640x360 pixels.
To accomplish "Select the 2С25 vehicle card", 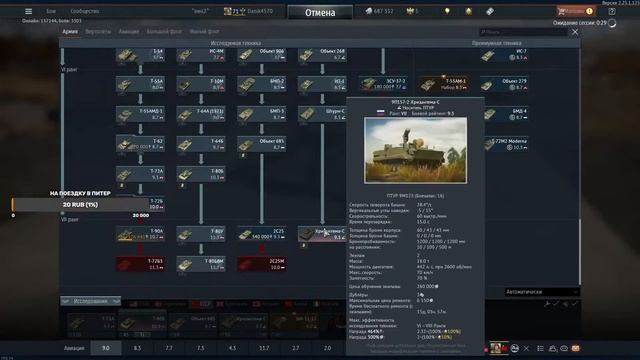I will pyautogui.click(x=262, y=234).
